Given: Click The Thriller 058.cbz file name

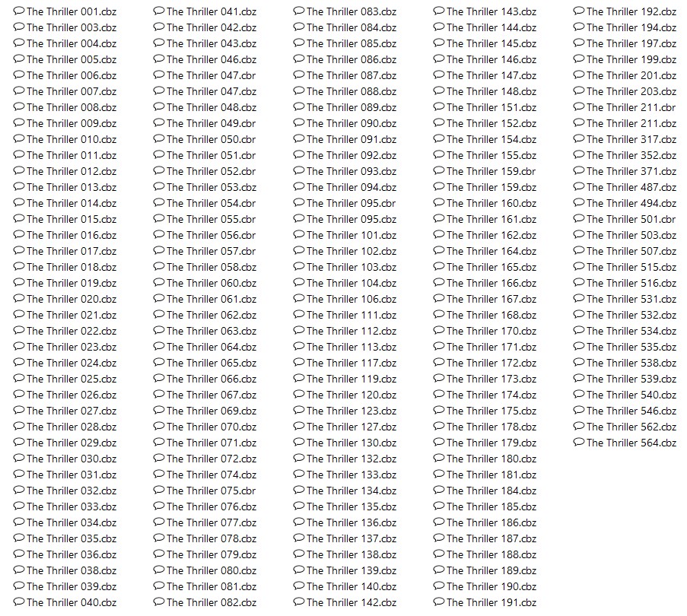Looking at the screenshot, I should [x=212, y=267].
